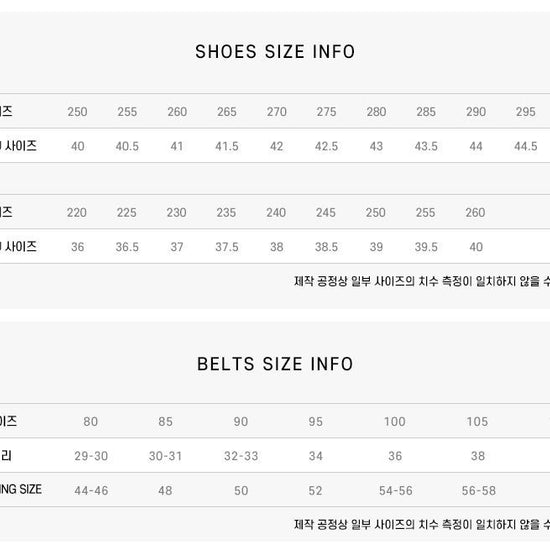Select shoe size 275 in the first table
The image size is (550, 550).
(x=326, y=112)
